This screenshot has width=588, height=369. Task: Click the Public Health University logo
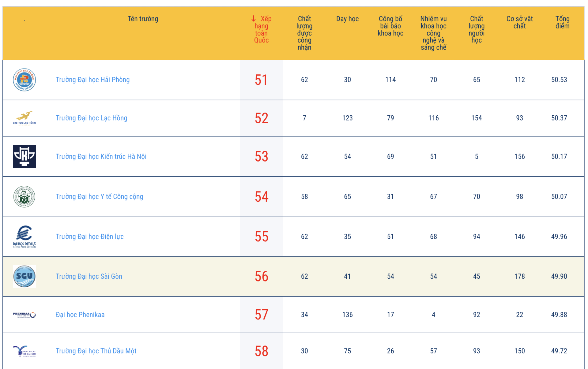coord(24,197)
